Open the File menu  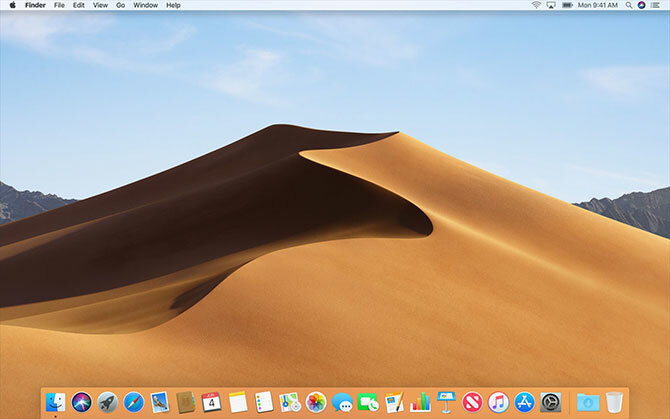tap(59, 5)
